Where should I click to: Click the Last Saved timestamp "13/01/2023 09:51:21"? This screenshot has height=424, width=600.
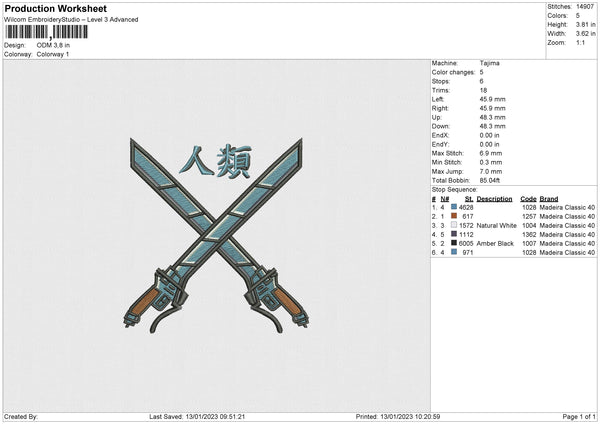pos(215,416)
